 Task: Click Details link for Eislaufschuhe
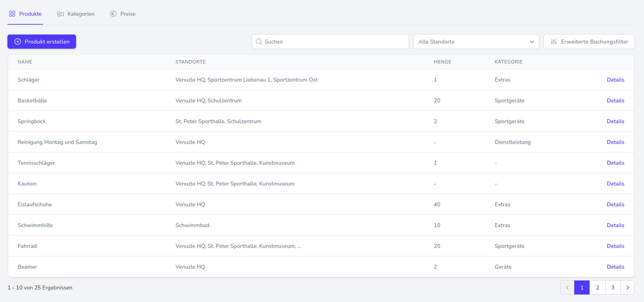point(615,204)
